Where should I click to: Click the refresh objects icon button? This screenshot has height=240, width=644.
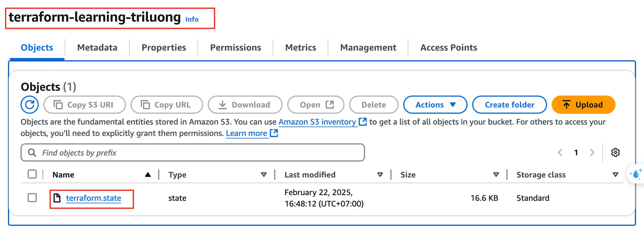30,104
